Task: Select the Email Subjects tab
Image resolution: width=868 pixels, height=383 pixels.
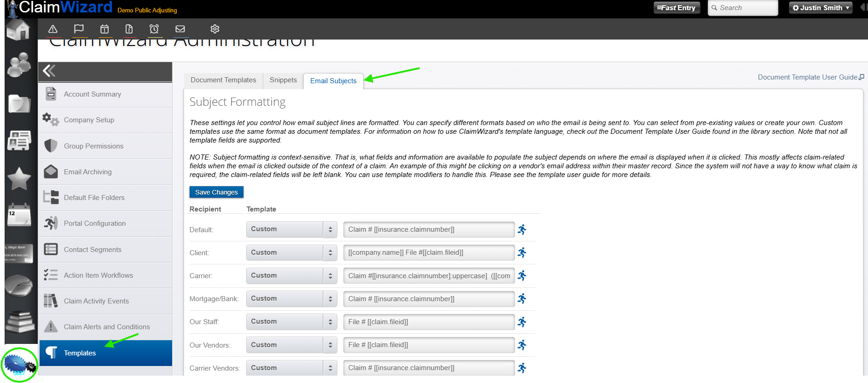Action: (333, 81)
